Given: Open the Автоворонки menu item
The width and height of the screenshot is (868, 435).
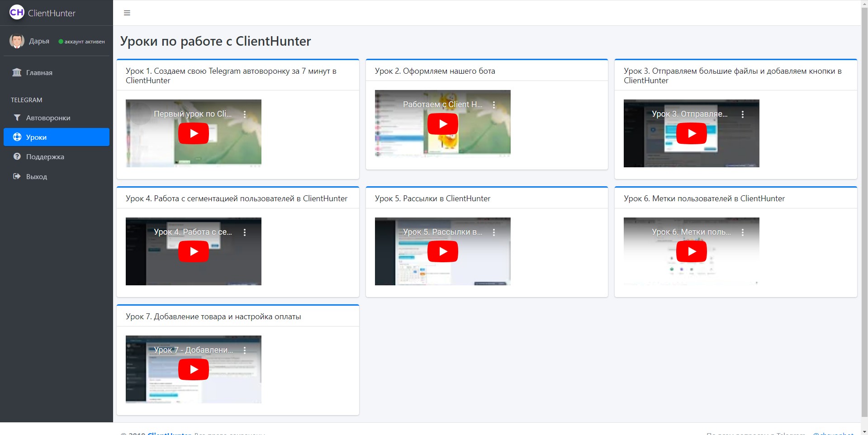Looking at the screenshot, I should coord(57,118).
